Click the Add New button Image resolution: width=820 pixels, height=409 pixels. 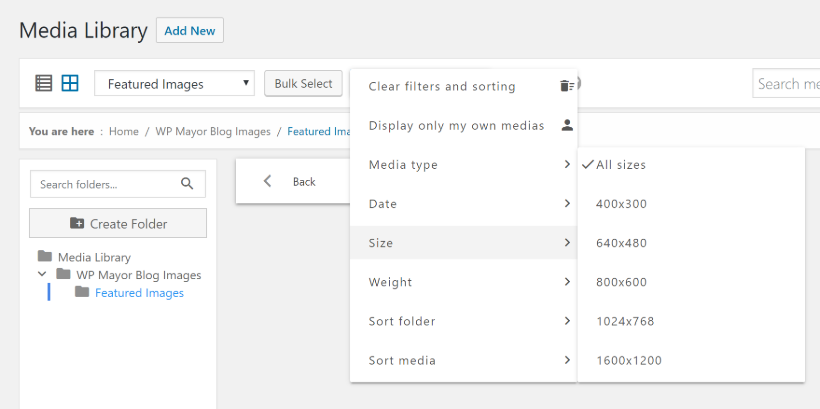pyautogui.click(x=190, y=30)
